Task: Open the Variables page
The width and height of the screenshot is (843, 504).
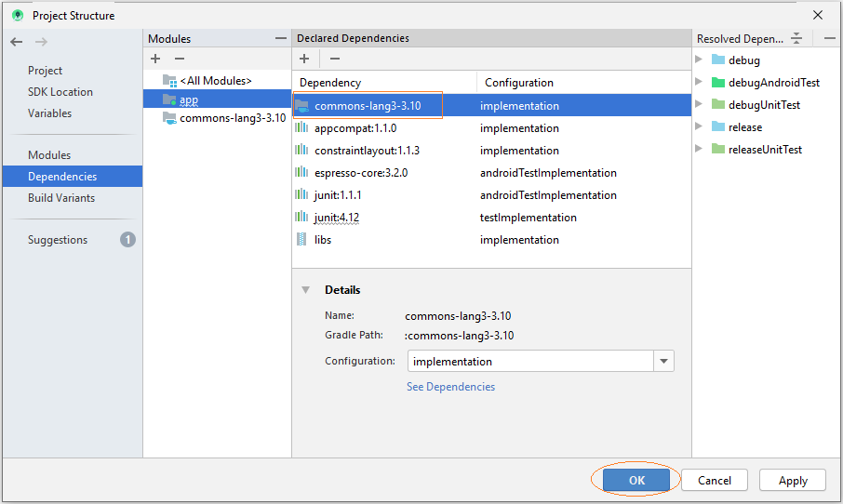Action: coord(49,113)
